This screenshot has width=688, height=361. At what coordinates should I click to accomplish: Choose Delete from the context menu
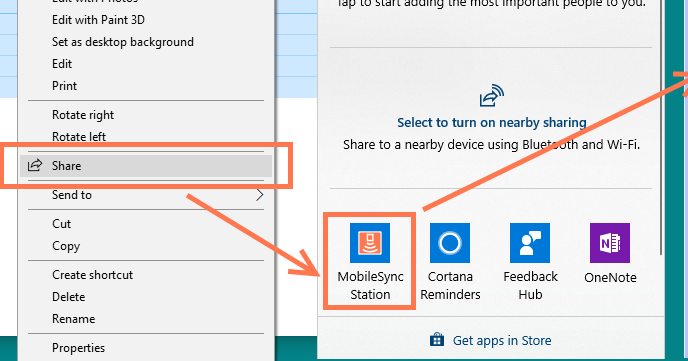[68, 297]
